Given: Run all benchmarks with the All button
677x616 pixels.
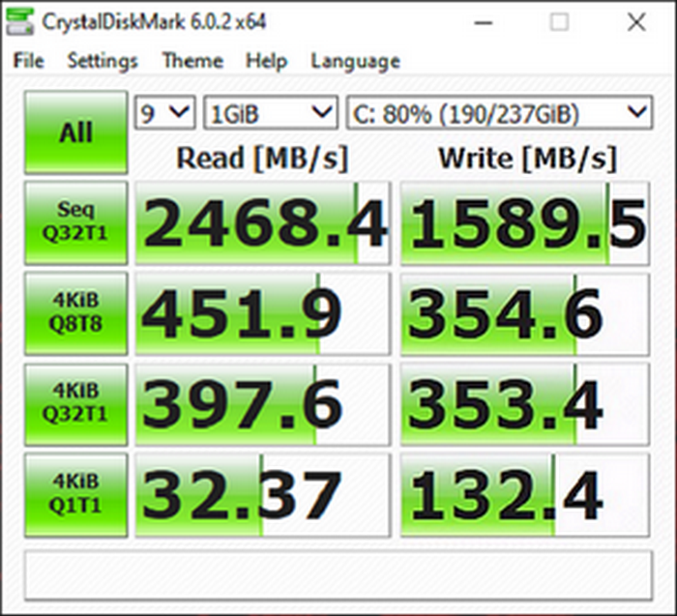Looking at the screenshot, I should (75, 132).
